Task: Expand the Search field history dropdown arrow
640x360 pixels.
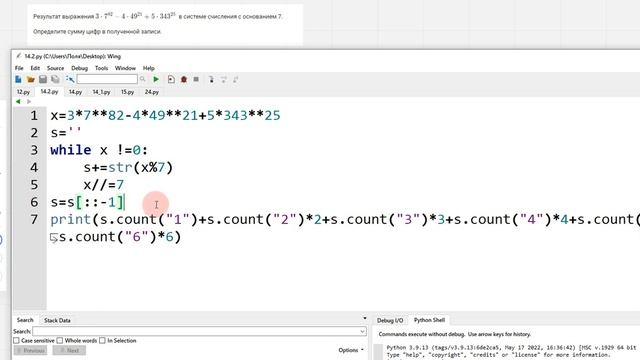Action: pyautogui.click(x=362, y=331)
